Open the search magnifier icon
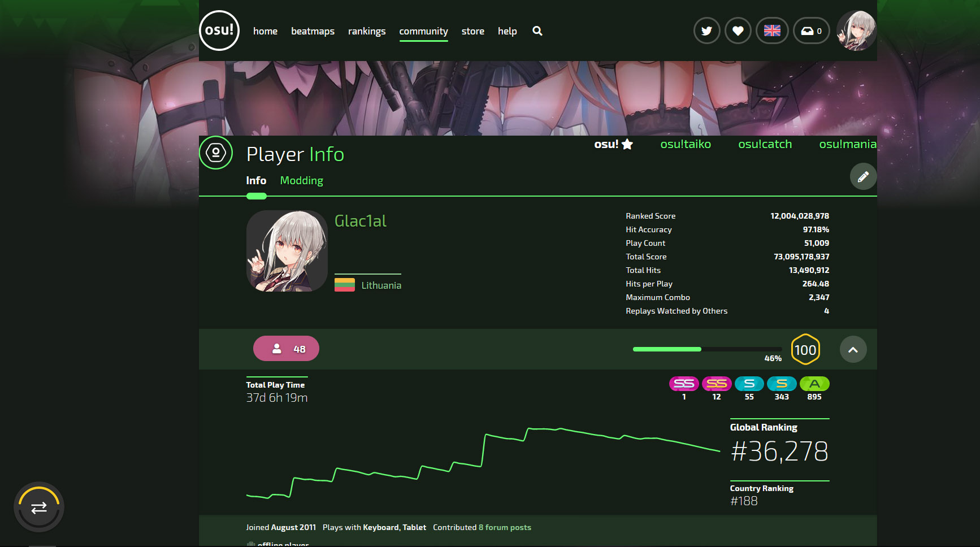 537,31
